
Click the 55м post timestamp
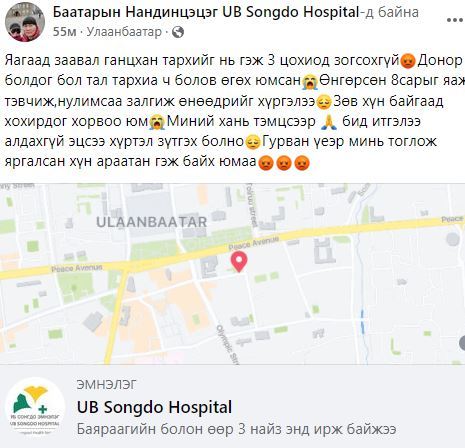64,32
